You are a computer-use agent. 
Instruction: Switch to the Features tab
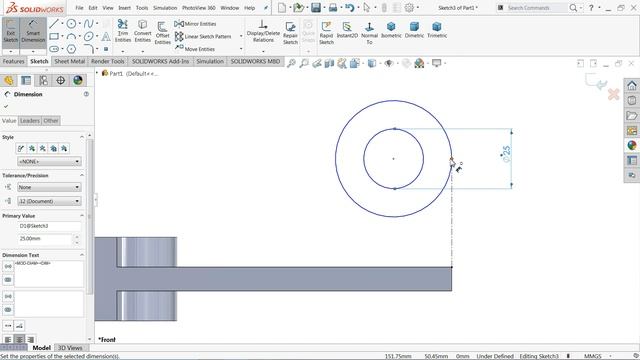tap(13, 61)
